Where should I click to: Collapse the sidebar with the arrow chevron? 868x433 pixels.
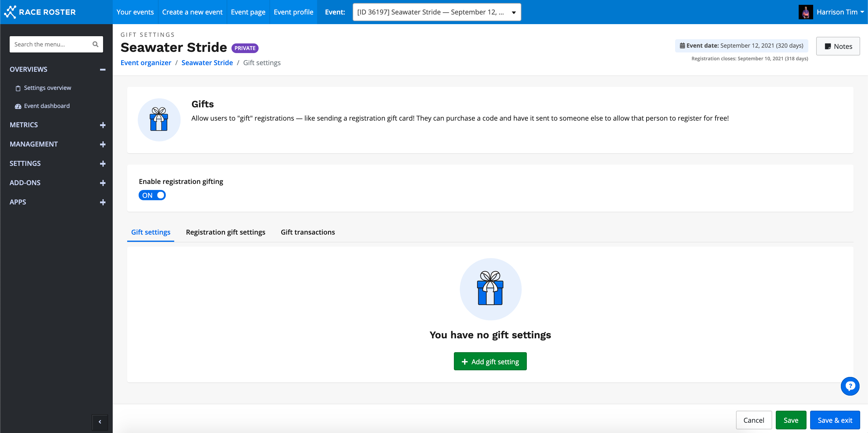(x=99, y=422)
